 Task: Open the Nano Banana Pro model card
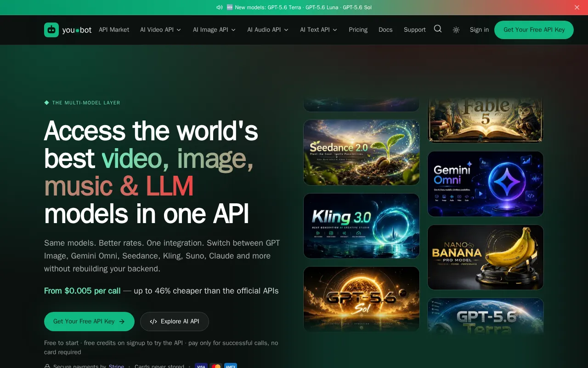coord(486,258)
